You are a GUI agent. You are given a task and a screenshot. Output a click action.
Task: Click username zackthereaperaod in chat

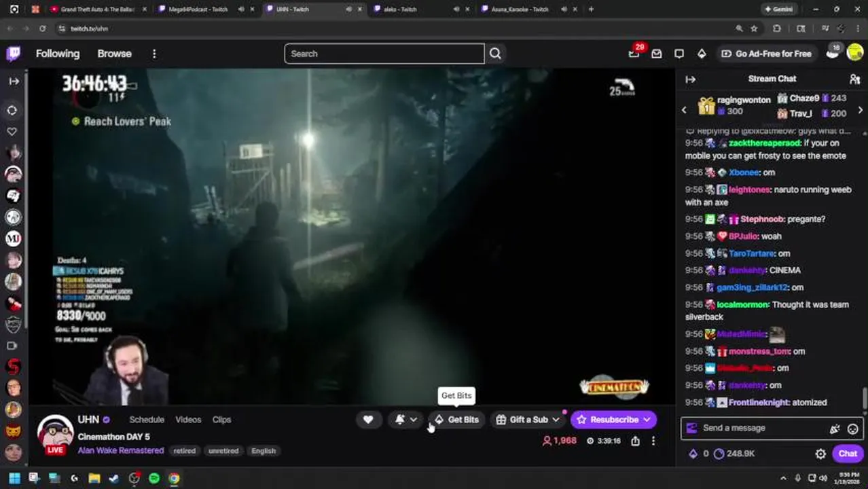(764, 143)
